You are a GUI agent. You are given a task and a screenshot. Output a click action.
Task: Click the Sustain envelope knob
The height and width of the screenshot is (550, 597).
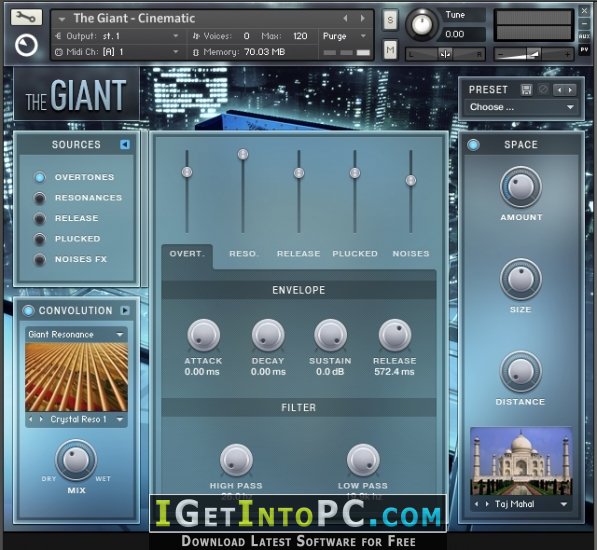click(x=330, y=335)
